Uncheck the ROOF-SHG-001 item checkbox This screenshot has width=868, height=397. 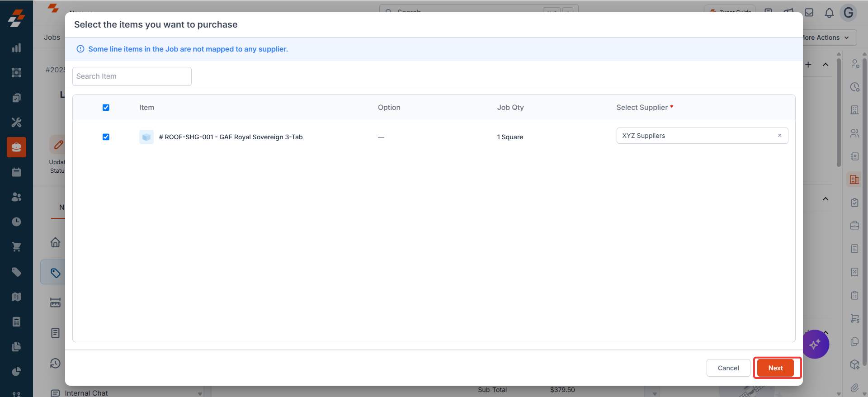point(106,137)
